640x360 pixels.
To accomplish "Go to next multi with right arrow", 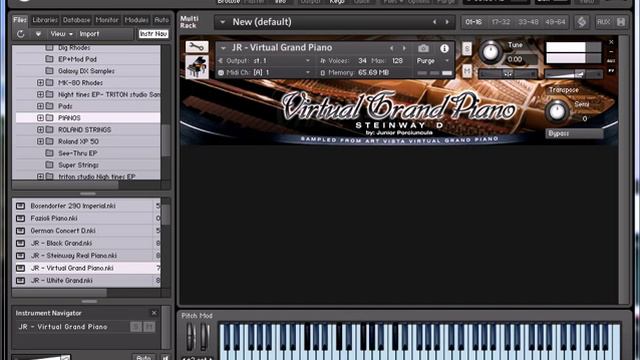I will pos(447,22).
